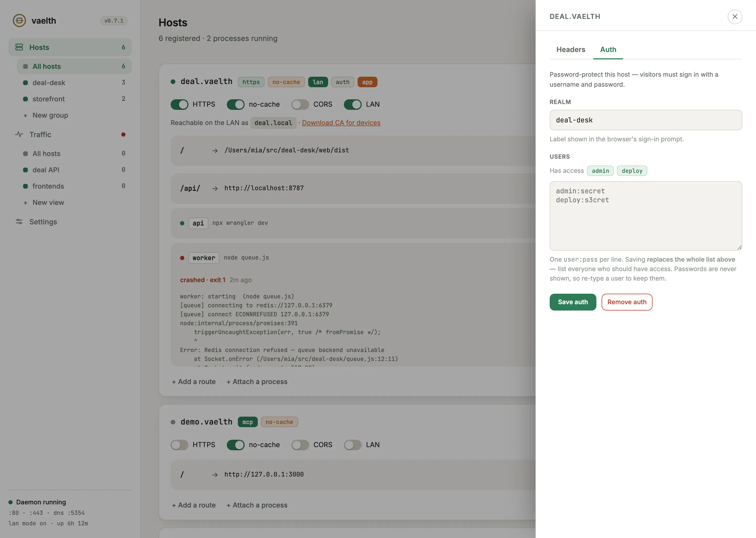Click the Realm input field
Image resolution: width=756 pixels, height=538 pixels.
pos(645,120)
